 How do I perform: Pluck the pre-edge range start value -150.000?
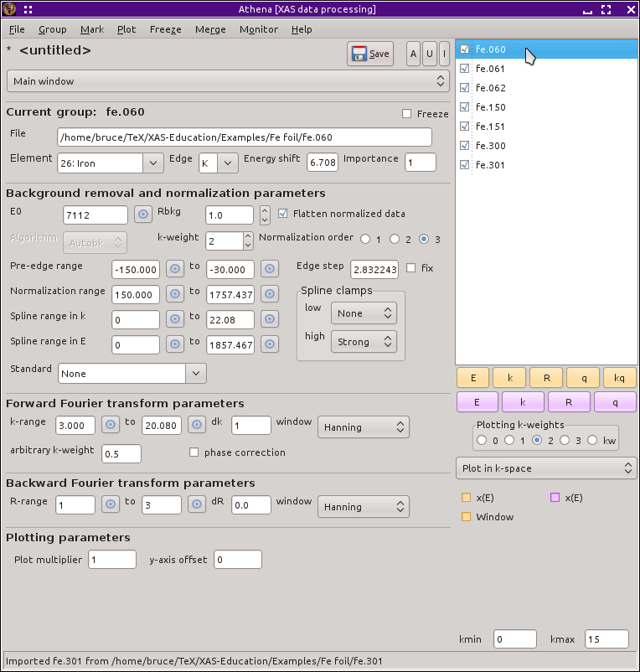(x=175, y=269)
